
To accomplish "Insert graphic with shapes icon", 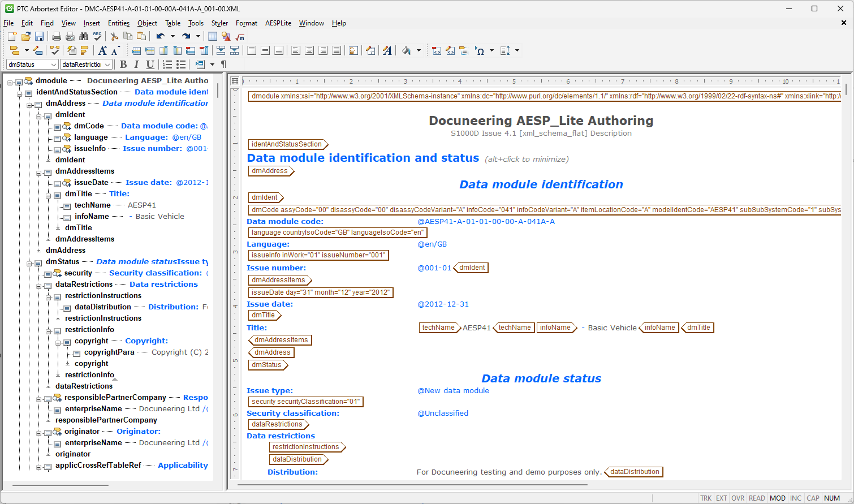I will pos(226,36).
